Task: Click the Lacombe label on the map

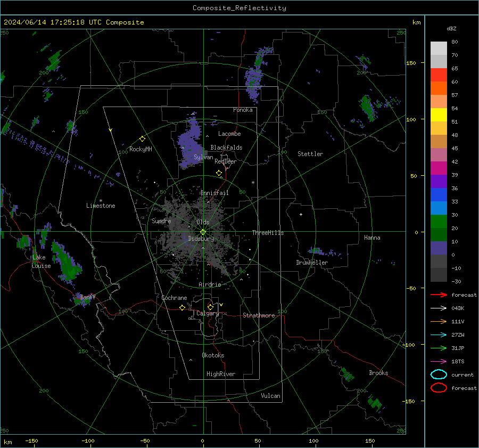Action: click(229, 134)
